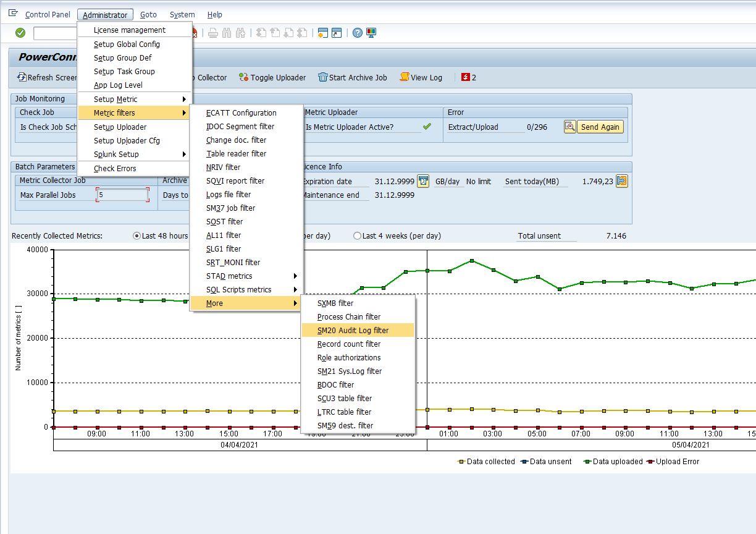756x534 pixels.
Task: Click the Customize Local Layout monitor icon
Action: coord(371,33)
